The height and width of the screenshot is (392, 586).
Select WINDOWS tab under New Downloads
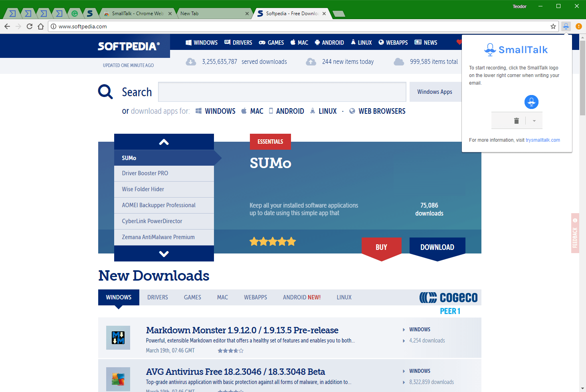[x=119, y=297]
